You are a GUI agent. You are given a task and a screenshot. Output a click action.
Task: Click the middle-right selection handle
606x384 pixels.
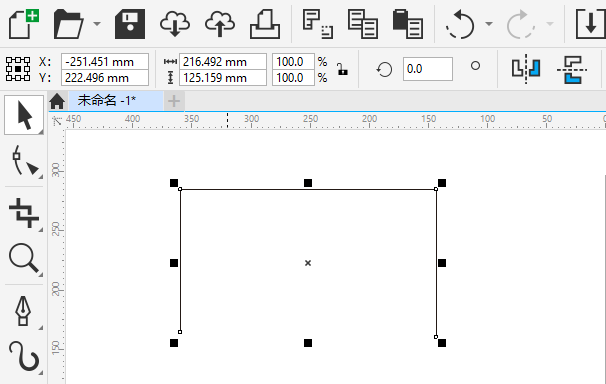[442, 263]
